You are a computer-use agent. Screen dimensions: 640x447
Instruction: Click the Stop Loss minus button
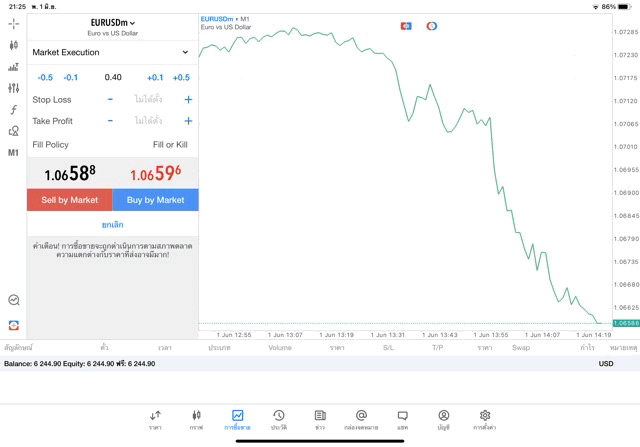tap(110, 99)
